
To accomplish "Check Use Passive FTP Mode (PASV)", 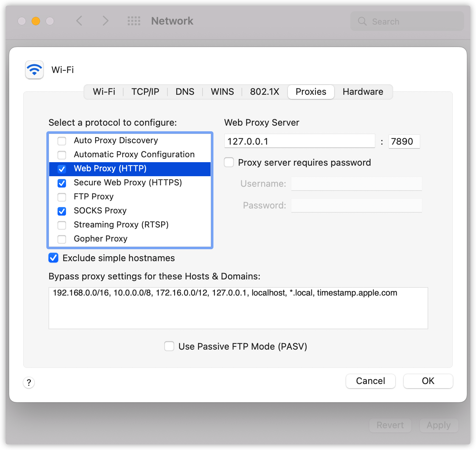I will 169,346.
